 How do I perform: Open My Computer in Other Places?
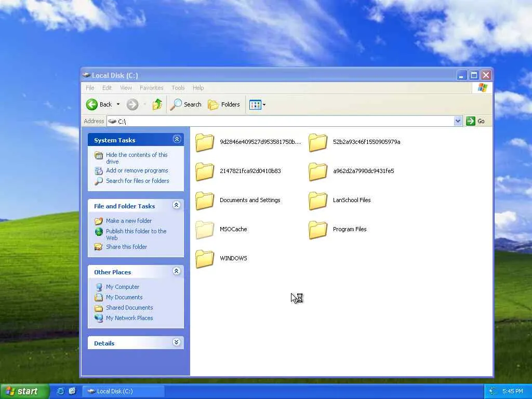[x=123, y=287]
